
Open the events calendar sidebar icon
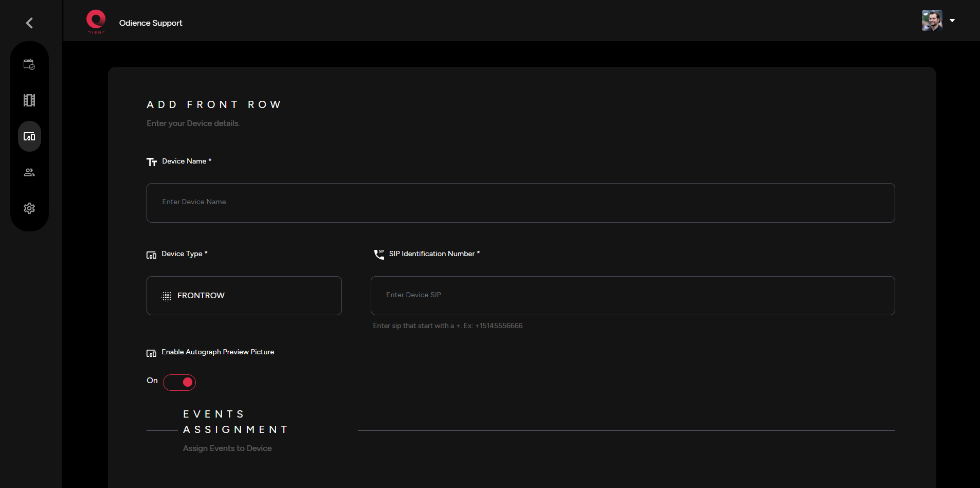(x=29, y=64)
